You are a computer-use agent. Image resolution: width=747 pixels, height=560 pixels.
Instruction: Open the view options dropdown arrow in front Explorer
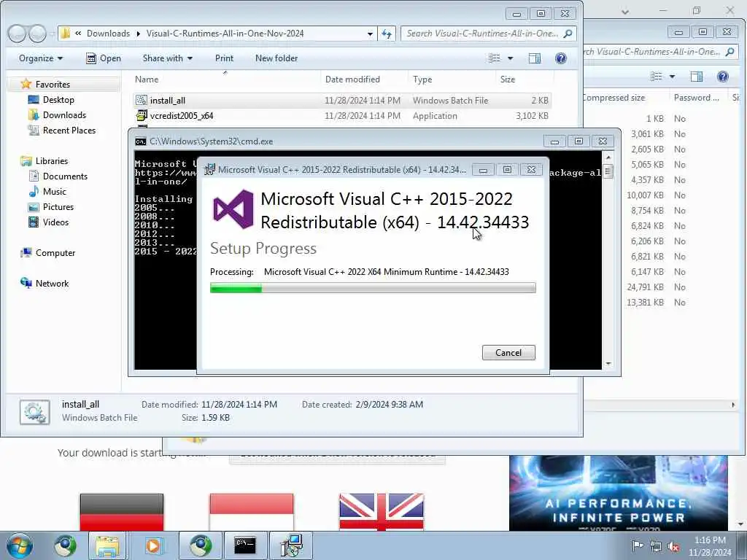(x=510, y=58)
